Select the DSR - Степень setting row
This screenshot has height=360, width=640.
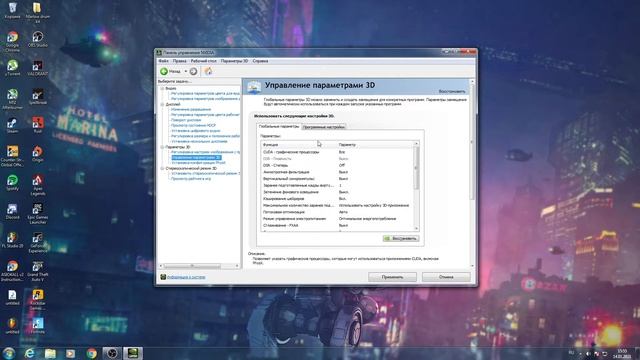(338, 165)
